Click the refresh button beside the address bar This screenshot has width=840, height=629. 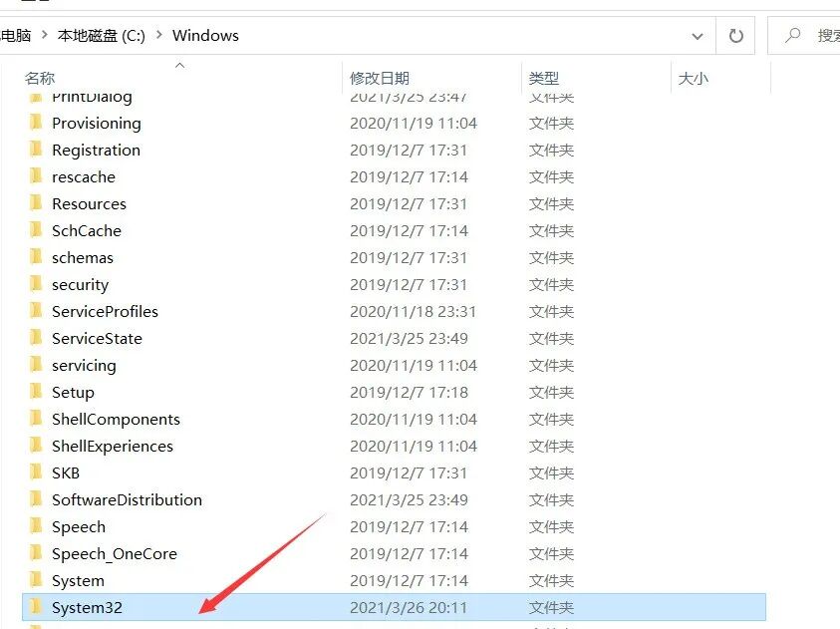736,36
